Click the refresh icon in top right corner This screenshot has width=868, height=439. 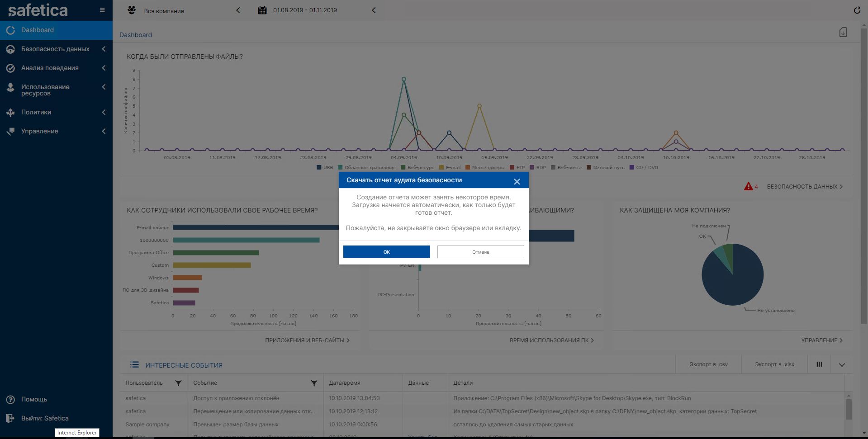pyautogui.click(x=857, y=10)
